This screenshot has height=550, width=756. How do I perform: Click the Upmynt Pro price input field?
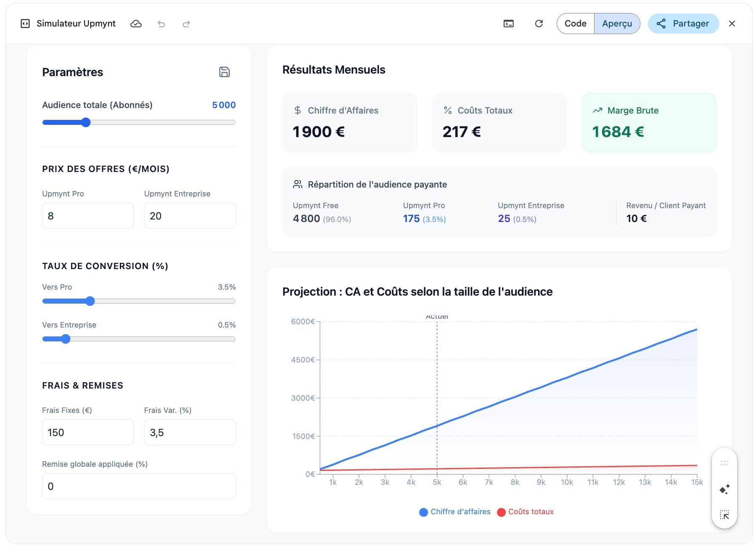pos(88,216)
